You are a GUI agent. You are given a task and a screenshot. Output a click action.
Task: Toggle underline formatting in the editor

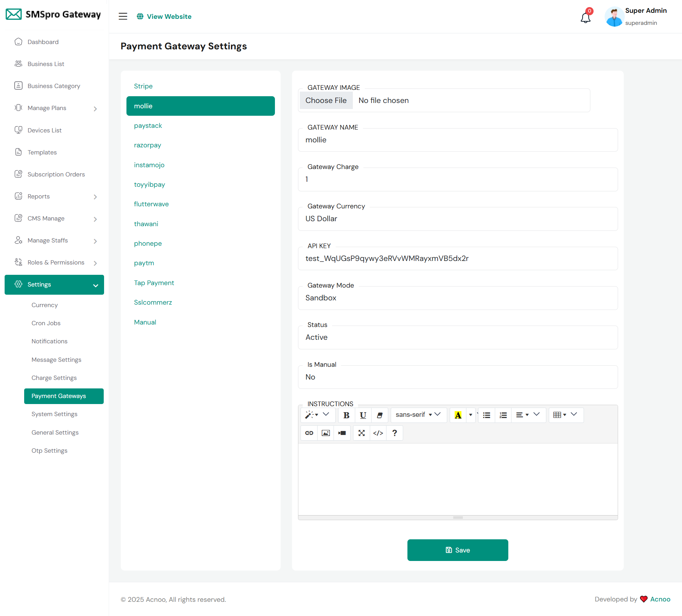(363, 415)
